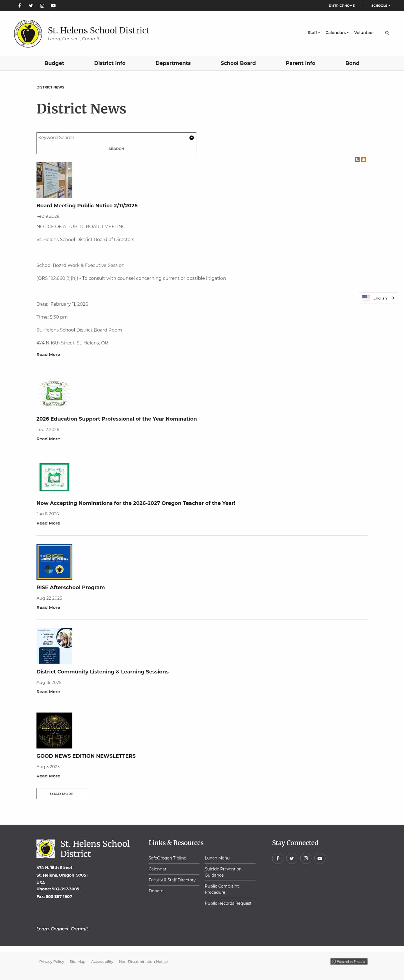Click the orange alerts bell icon
The image size is (404, 980).
(364, 160)
